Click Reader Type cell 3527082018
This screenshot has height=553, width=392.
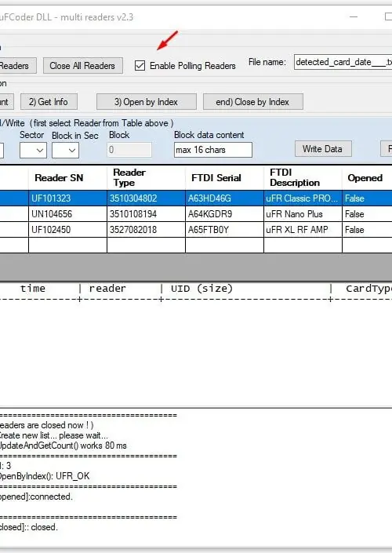pyautogui.click(x=146, y=230)
